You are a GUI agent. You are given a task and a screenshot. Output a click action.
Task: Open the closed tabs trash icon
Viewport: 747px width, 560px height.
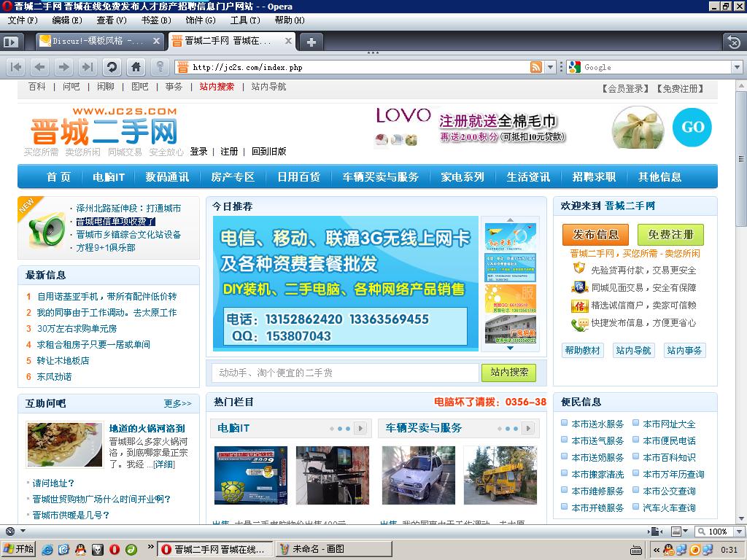point(734,42)
